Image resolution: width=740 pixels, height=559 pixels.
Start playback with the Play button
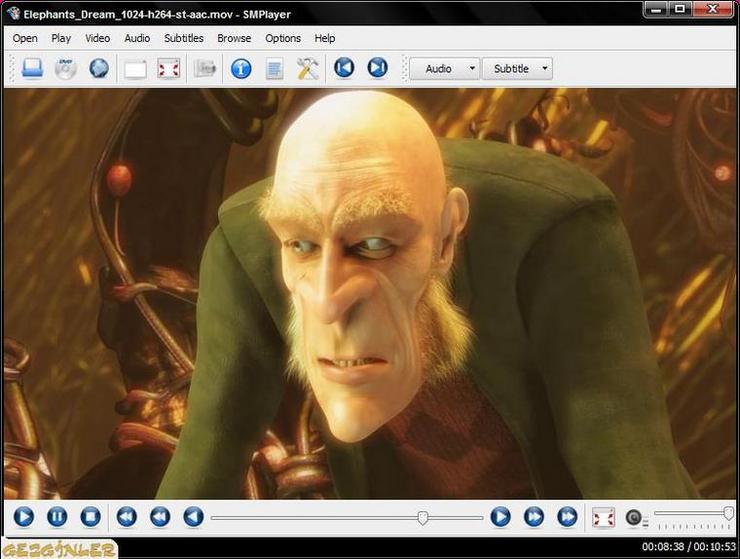pyautogui.click(x=24, y=517)
